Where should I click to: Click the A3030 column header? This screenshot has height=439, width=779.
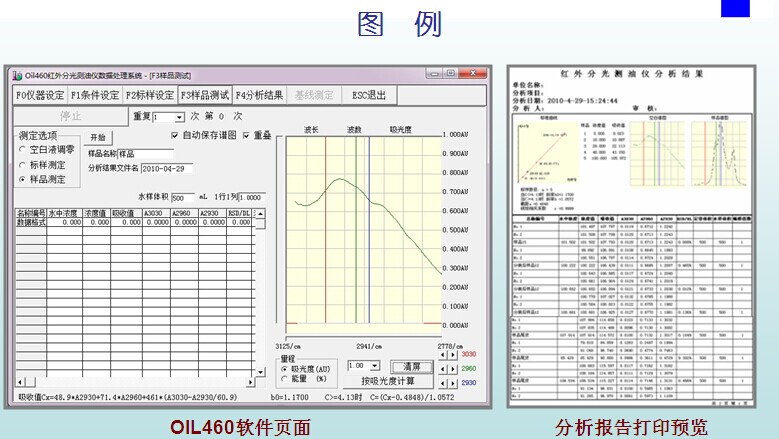156,214
